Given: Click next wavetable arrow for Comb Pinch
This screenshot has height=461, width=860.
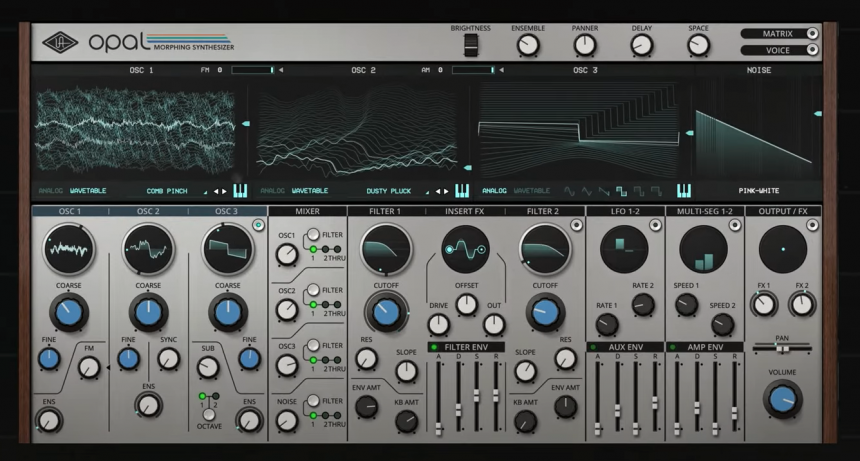Looking at the screenshot, I should click(x=224, y=191).
